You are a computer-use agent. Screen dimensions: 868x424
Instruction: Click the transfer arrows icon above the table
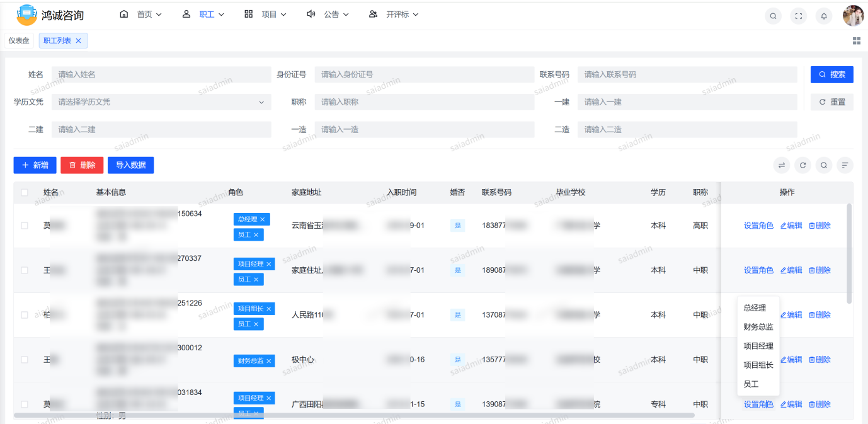click(x=781, y=165)
